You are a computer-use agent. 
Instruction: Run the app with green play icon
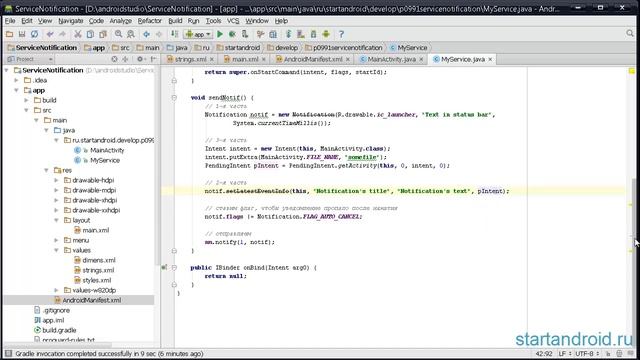coord(220,34)
